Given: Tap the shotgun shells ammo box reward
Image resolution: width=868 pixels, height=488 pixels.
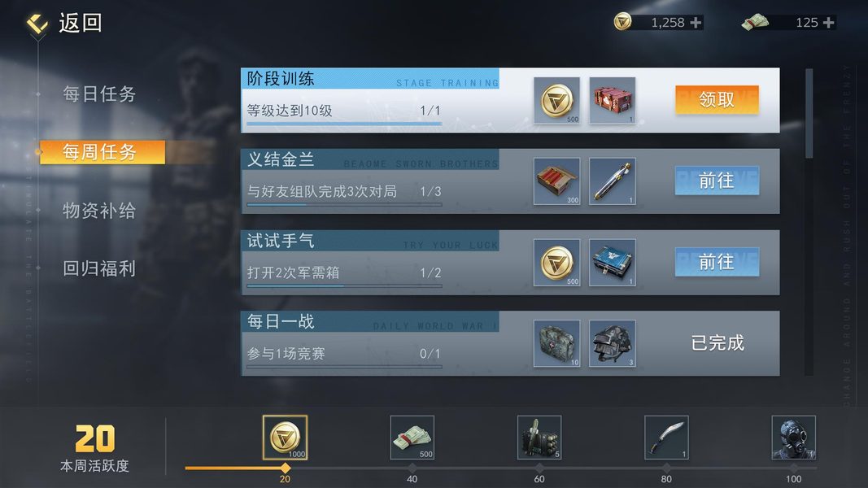Looking at the screenshot, I should click(x=557, y=181).
